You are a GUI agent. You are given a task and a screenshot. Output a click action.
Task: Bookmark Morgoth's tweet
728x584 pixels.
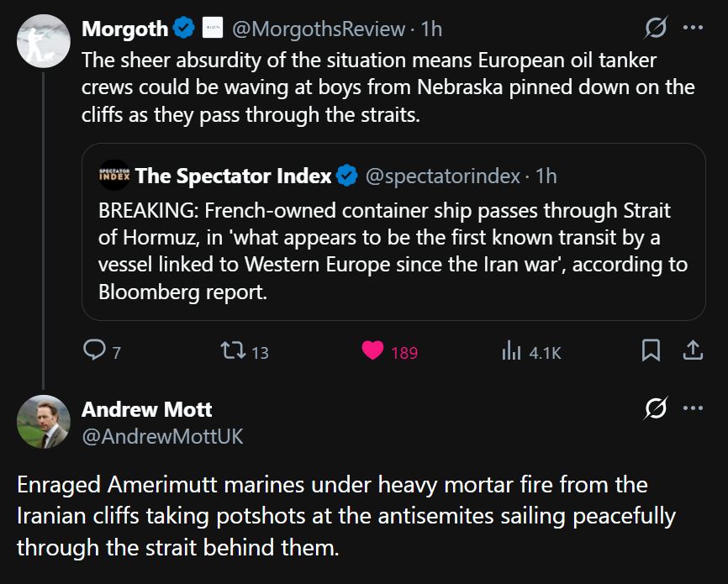coord(651,350)
